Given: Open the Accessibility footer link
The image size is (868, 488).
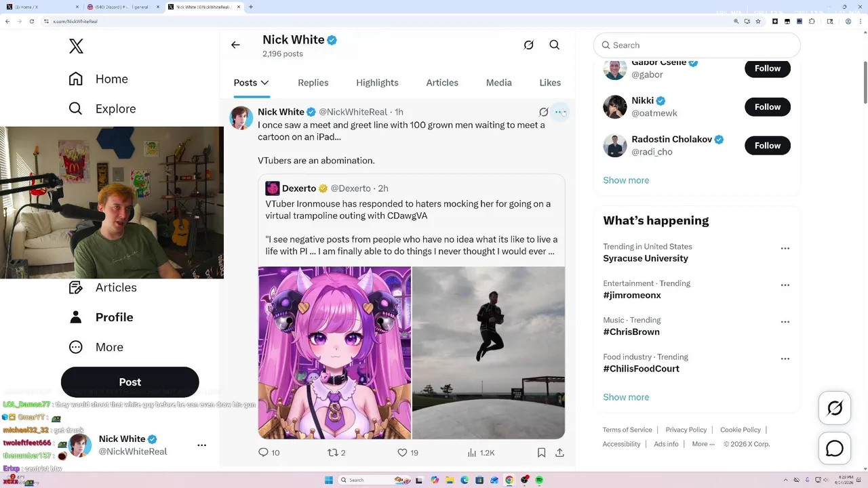Looking at the screenshot, I should tap(621, 444).
